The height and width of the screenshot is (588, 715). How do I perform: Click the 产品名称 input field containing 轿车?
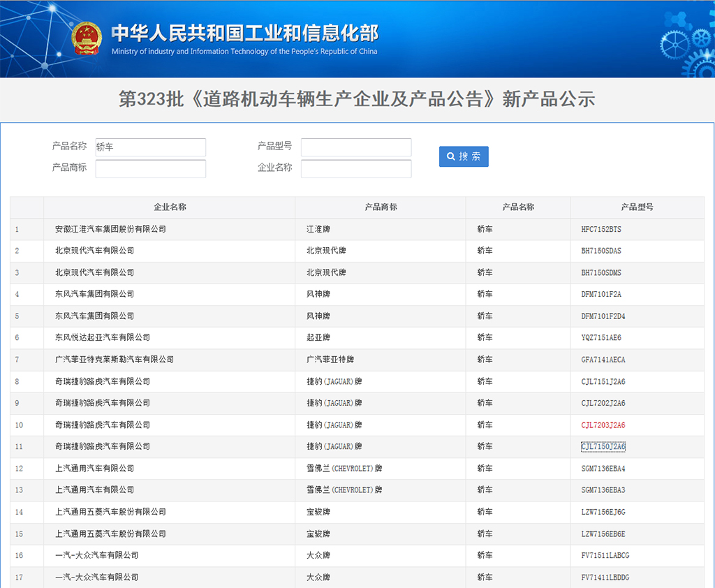click(151, 147)
